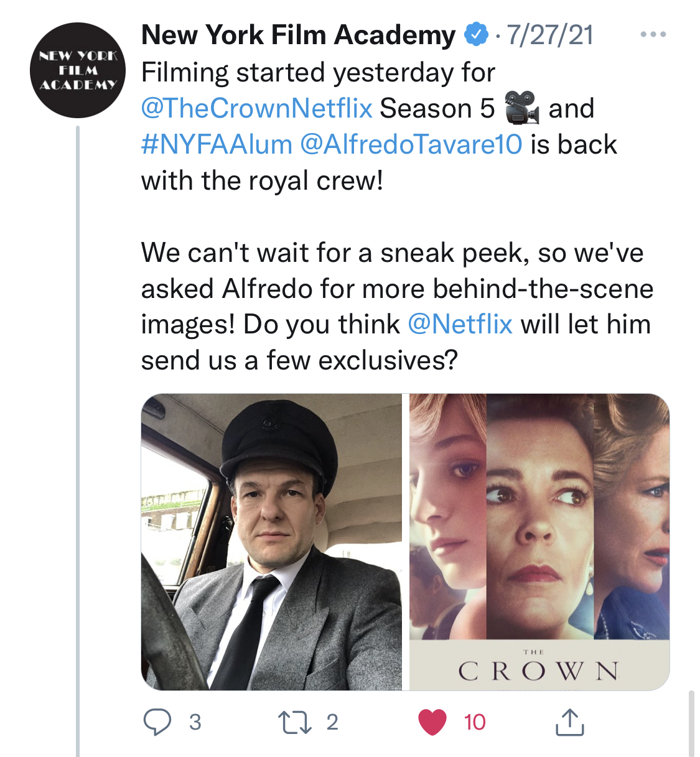This screenshot has width=700, height=757.
Task: Click the retweet count number 2
Action: pos(332,722)
